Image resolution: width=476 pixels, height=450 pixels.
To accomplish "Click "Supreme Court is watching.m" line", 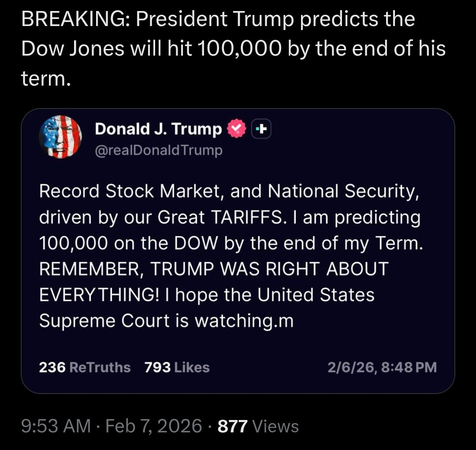I will click(166, 321).
